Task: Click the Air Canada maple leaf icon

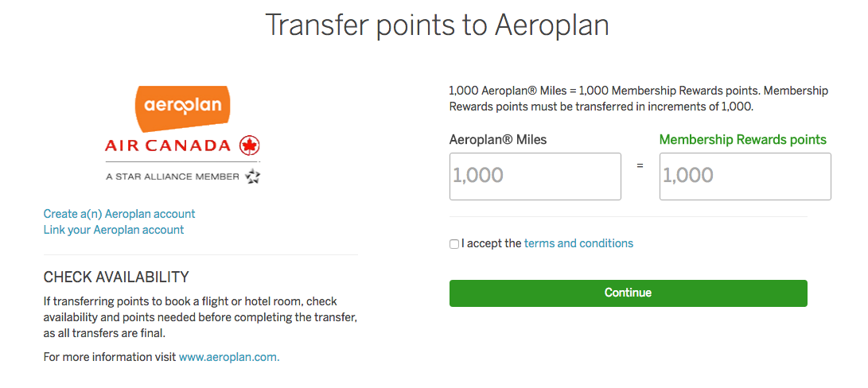Action: click(x=250, y=145)
